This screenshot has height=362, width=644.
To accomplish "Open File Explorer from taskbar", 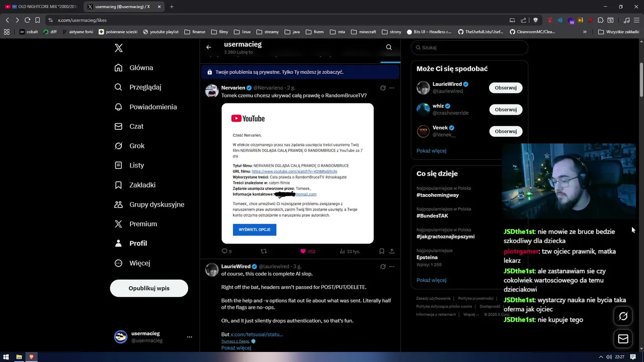I will (x=19, y=357).
